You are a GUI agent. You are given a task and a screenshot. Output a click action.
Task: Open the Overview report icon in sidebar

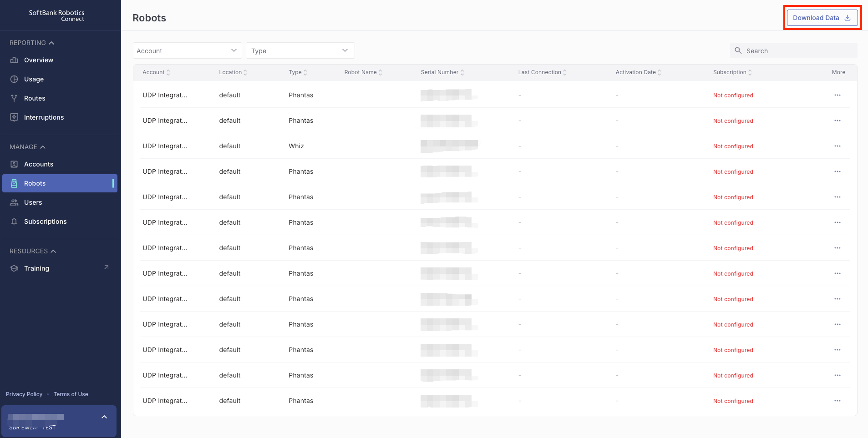[x=14, y=60]
